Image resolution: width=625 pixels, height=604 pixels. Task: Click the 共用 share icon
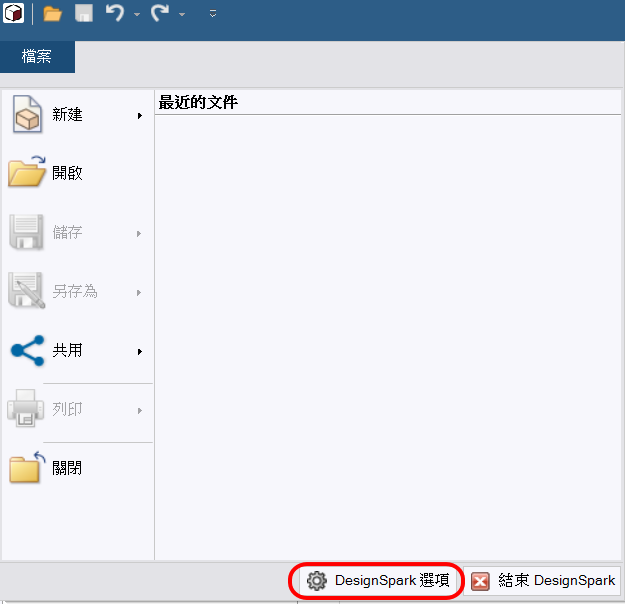coord(27,350)
